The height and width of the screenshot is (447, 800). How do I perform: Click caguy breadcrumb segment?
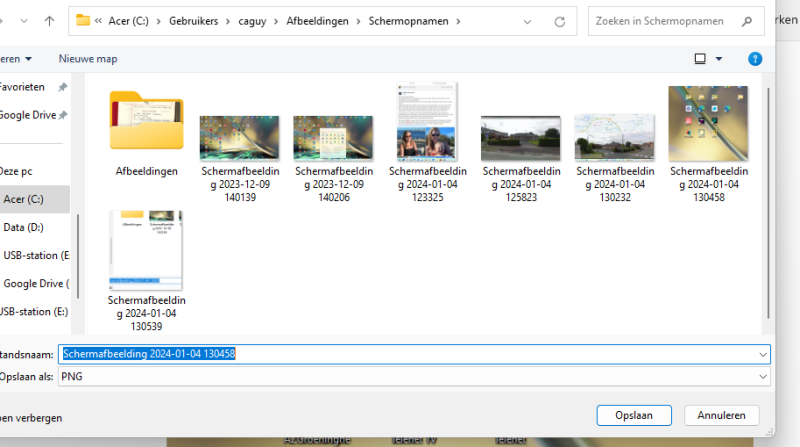[x=252, y=21]
